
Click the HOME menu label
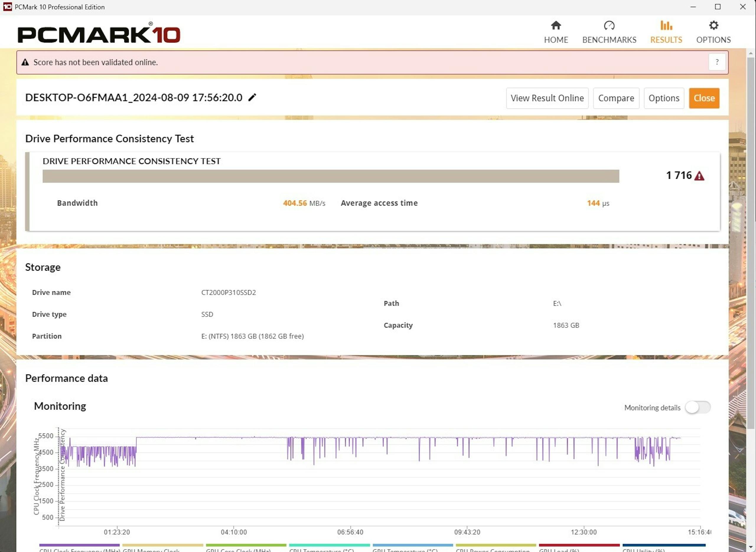556,40
